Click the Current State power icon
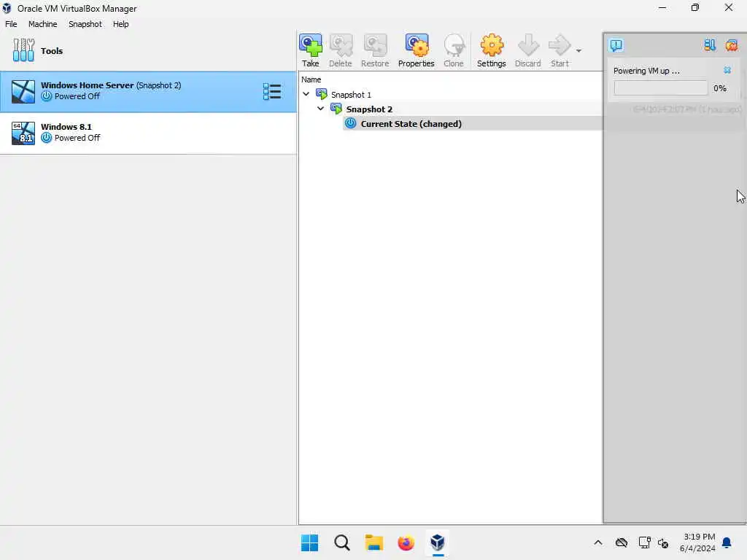The height and width of the screenshot is (560, 747). [351, 123]
